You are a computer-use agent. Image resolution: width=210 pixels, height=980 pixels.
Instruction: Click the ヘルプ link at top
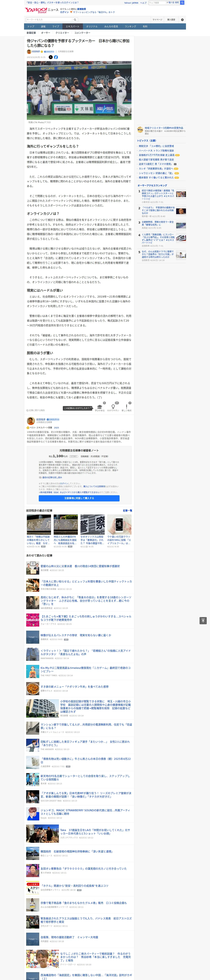coord(143,3)
